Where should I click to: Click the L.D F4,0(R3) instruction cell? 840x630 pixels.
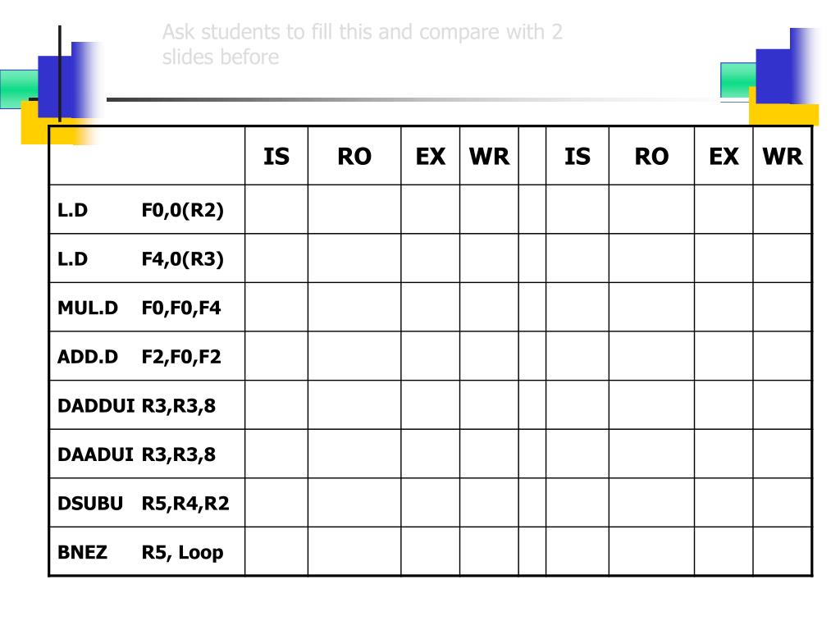pos(148,258)
